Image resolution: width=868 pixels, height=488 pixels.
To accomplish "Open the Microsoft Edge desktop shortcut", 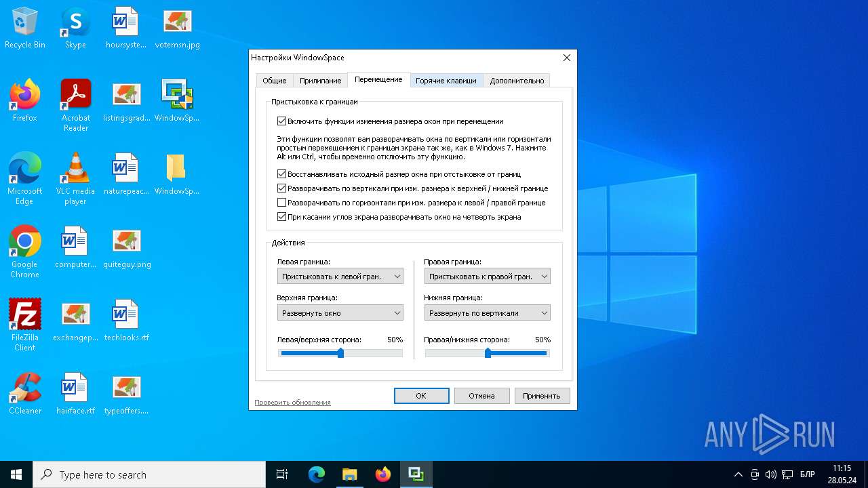I will click(x=25, y=179).
